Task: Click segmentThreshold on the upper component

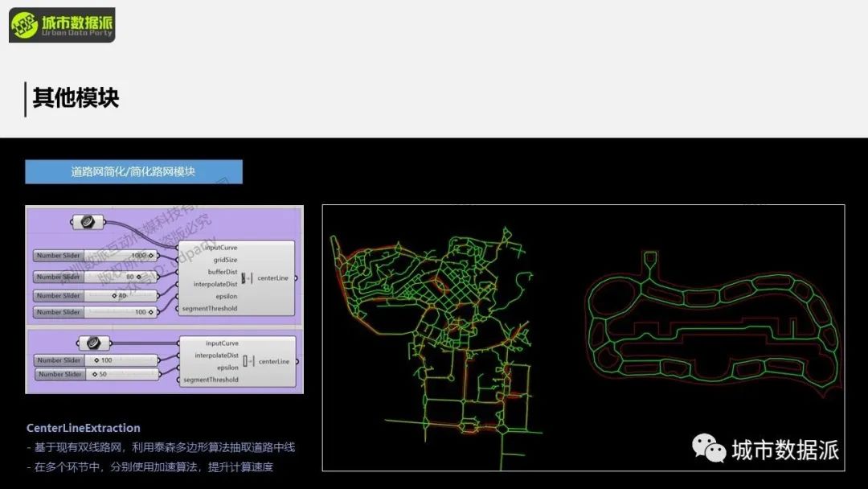Action: coord(210,309)
